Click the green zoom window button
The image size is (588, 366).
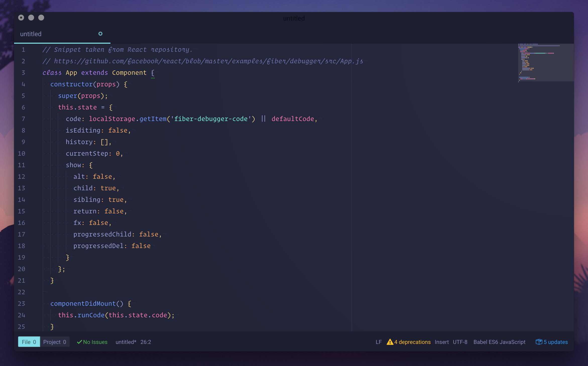tap(41, 18)
